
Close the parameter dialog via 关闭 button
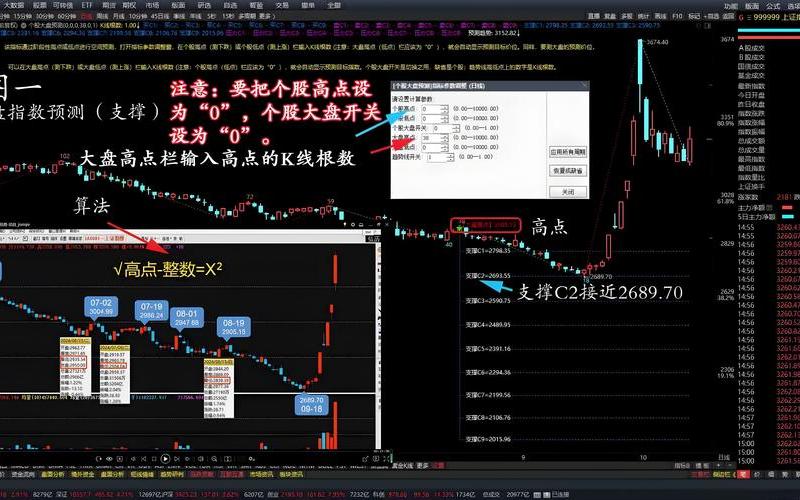566,191
